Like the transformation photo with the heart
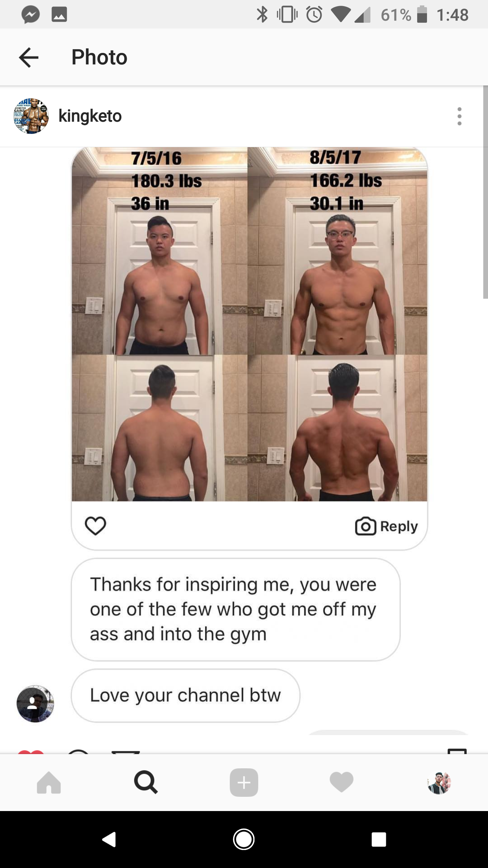 (x=96, y=526)
